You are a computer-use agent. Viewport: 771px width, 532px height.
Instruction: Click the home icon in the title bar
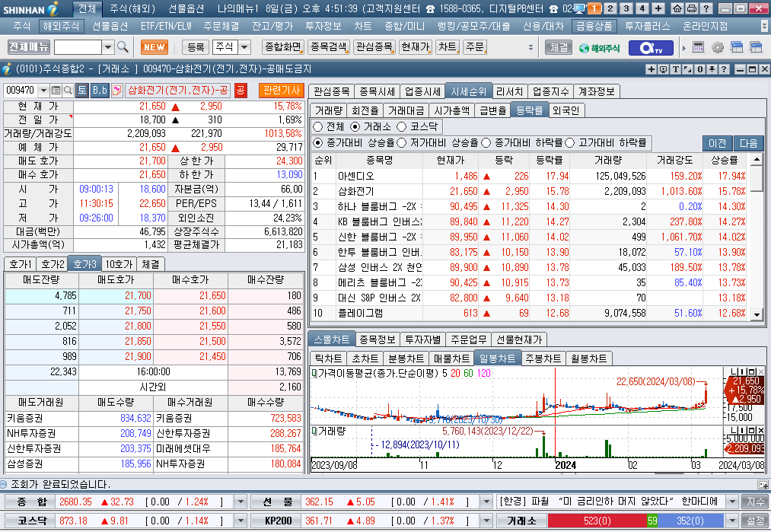tap(677, 8)
